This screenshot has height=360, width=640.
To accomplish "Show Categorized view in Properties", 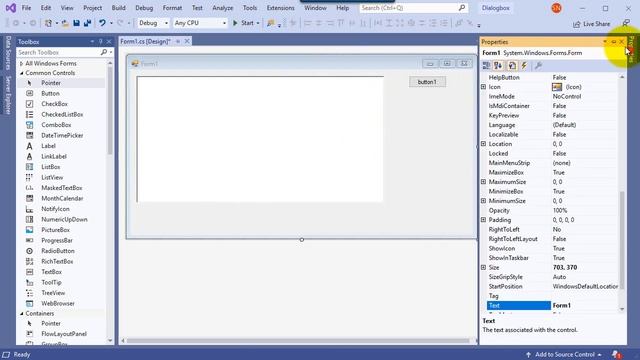I will click(x=486, y=65).
